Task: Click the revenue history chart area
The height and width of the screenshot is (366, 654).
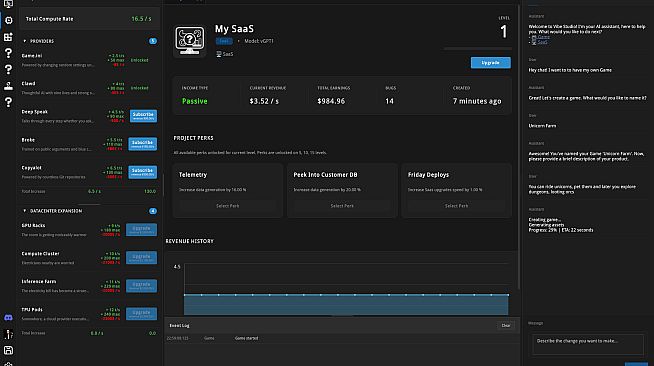Action: [x=346, y=289]
